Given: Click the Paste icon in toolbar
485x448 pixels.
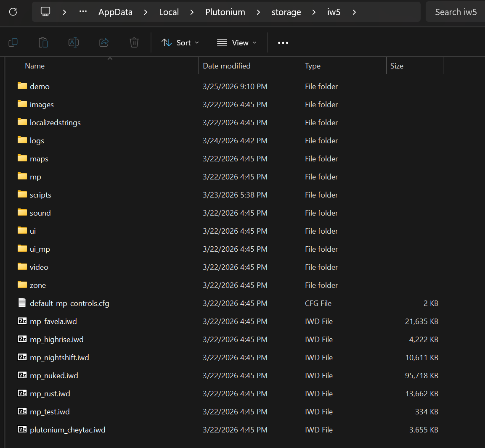Looking at the screenshot, I should [x=43, y=42].
